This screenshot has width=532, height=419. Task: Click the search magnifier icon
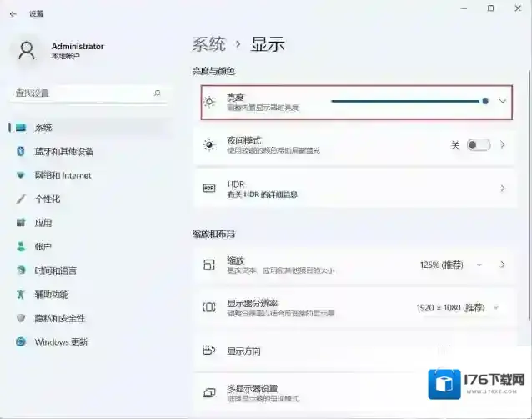pyautogui.click(x=157, y=93)
